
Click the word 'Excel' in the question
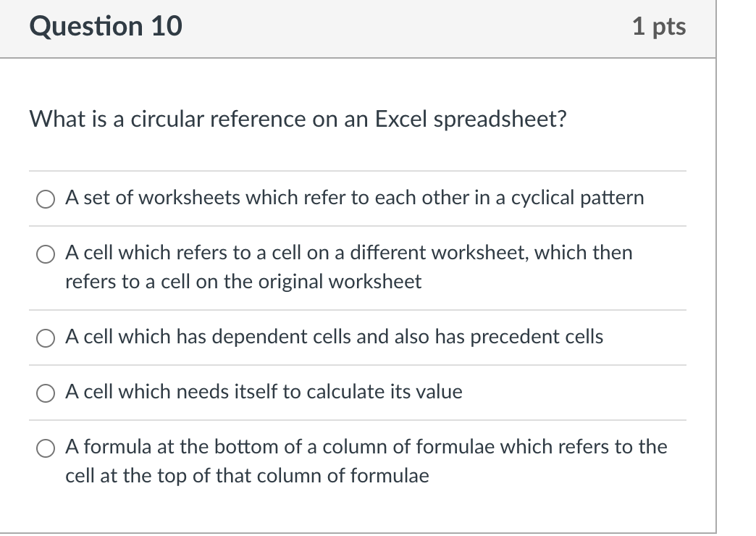(401, 120)
